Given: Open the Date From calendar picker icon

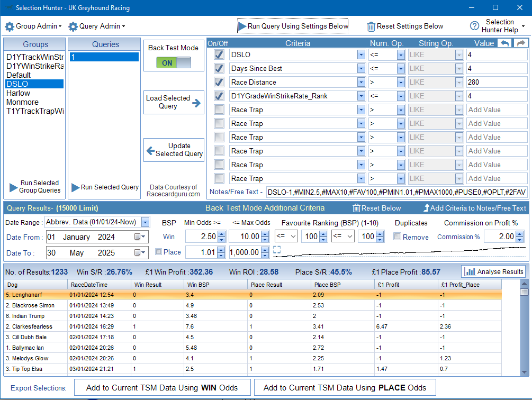Looking at the screenshot, I should [x=140, y=237].
